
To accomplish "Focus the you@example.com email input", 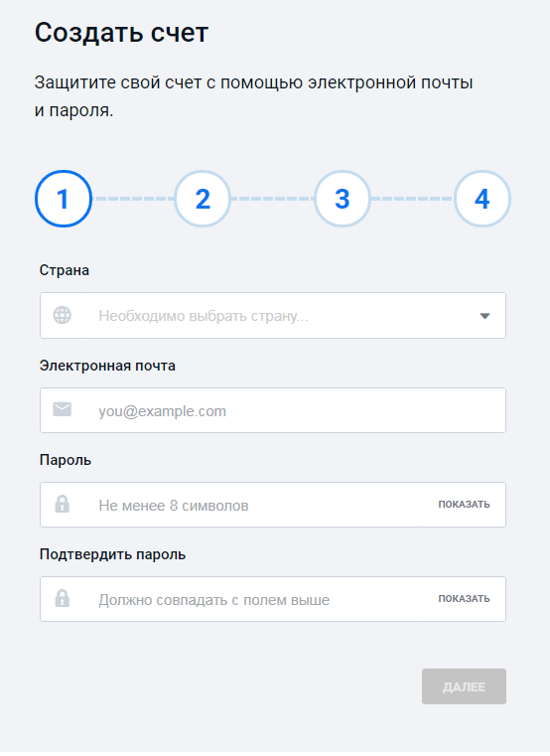I will point(273,410).
